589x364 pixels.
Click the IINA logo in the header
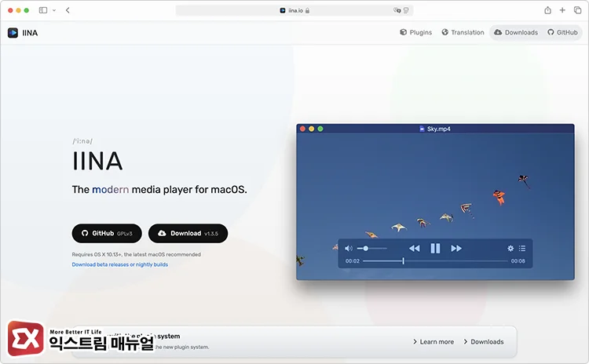click(x=23, y=33)
